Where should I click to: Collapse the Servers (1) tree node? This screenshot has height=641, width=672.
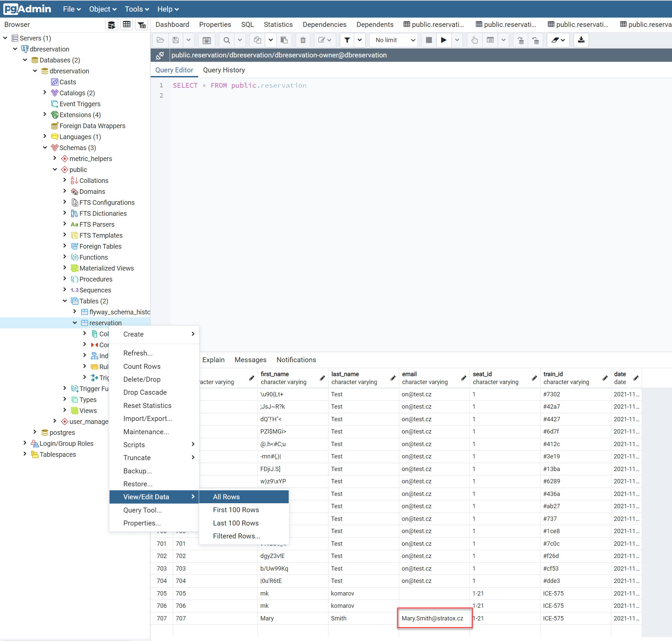click(5, 38)
